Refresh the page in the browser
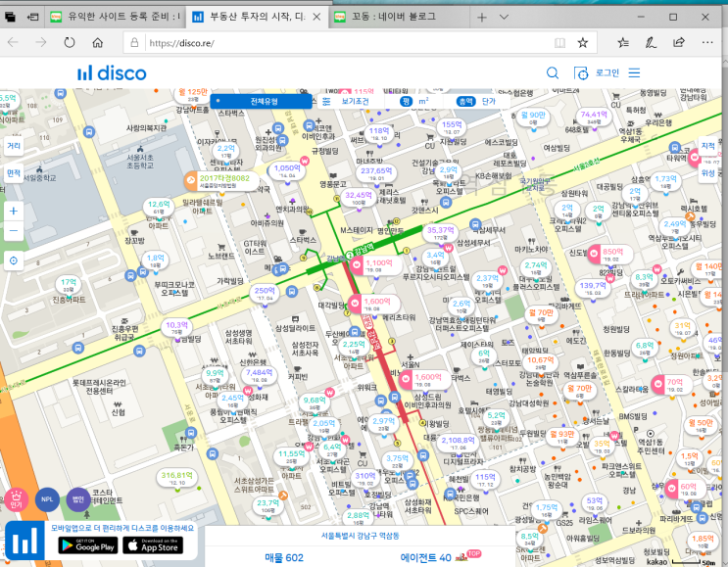 point(70,43)
